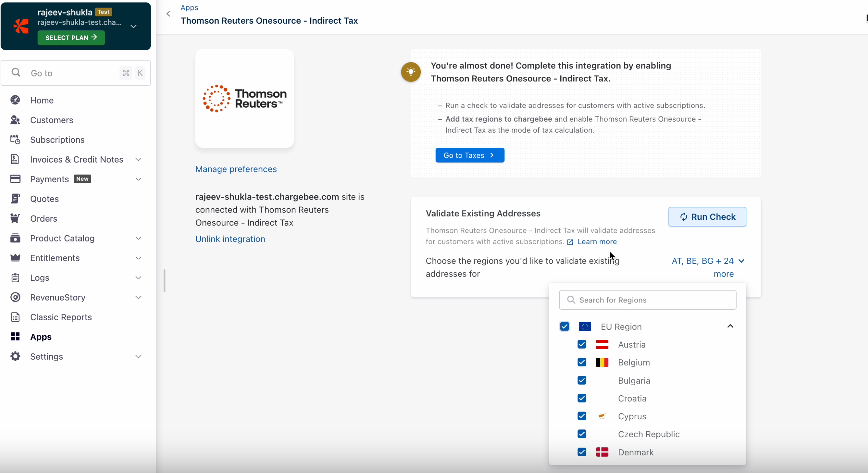Expand the Logs submenu chevron
The image size is (868, 473).
[x=138, y=278]
